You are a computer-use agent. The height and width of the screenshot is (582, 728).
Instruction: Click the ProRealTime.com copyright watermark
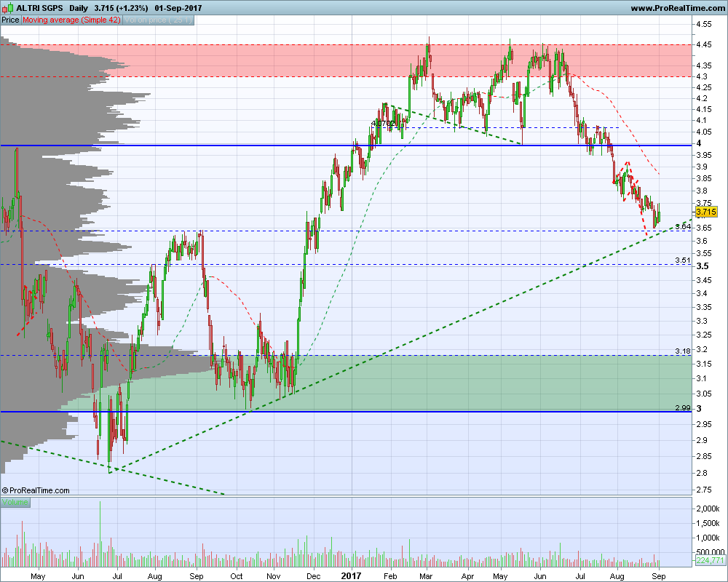[36, 490]
